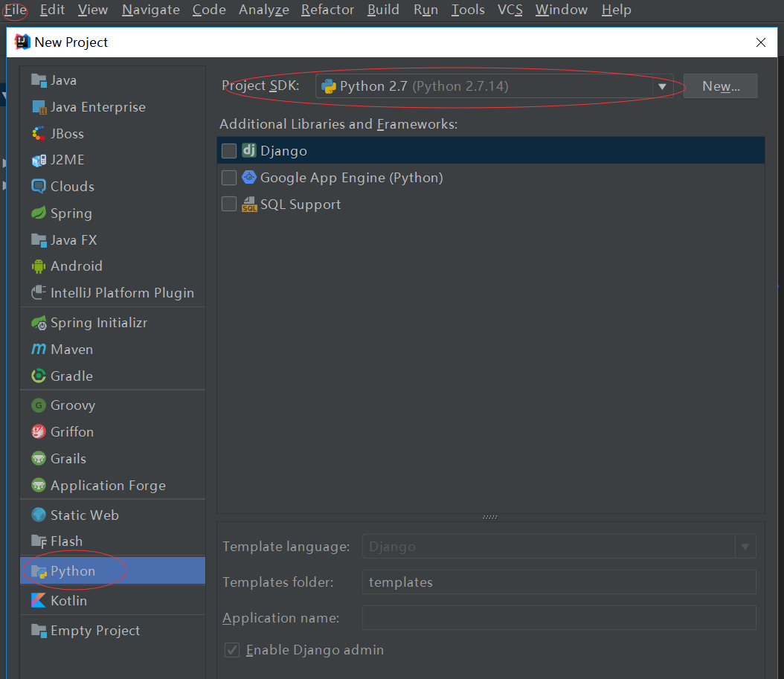
Task: Choose the Empty Project folder icon
Action: (39, 630)
